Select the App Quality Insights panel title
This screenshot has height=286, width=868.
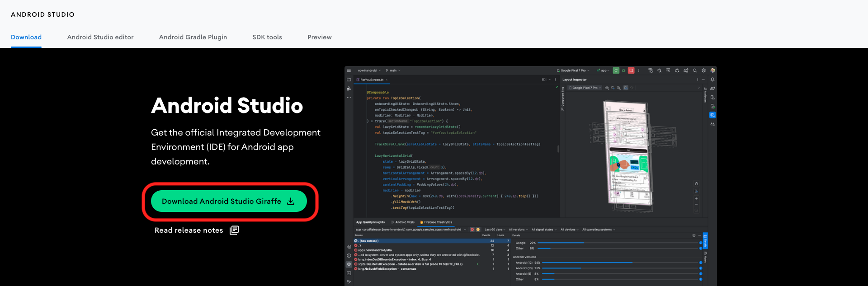(370, 222)
